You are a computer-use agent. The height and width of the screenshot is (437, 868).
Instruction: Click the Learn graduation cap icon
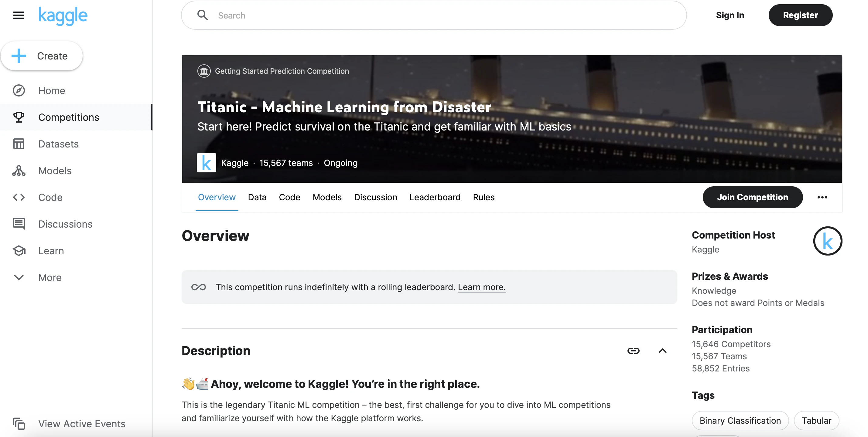coord(19,251)
